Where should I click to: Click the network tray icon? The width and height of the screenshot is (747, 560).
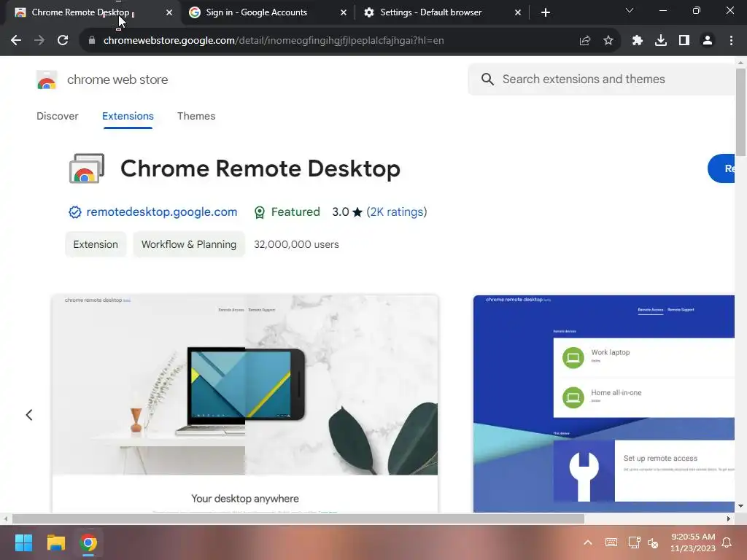[634, 542]
